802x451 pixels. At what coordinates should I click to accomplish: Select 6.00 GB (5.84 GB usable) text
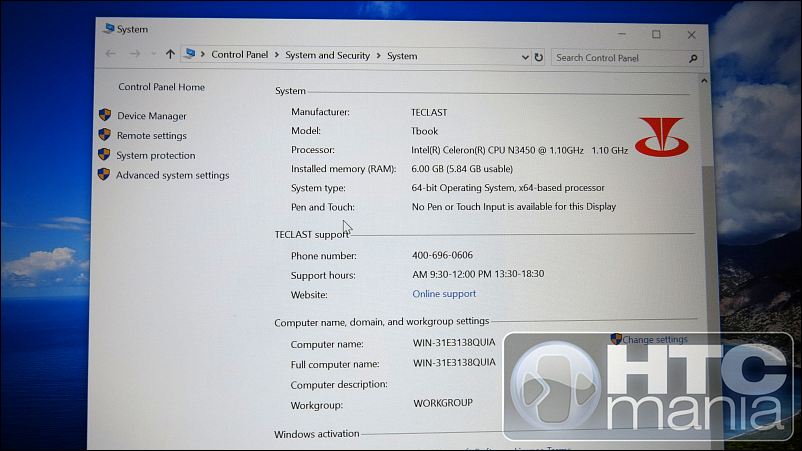point(462,169)
